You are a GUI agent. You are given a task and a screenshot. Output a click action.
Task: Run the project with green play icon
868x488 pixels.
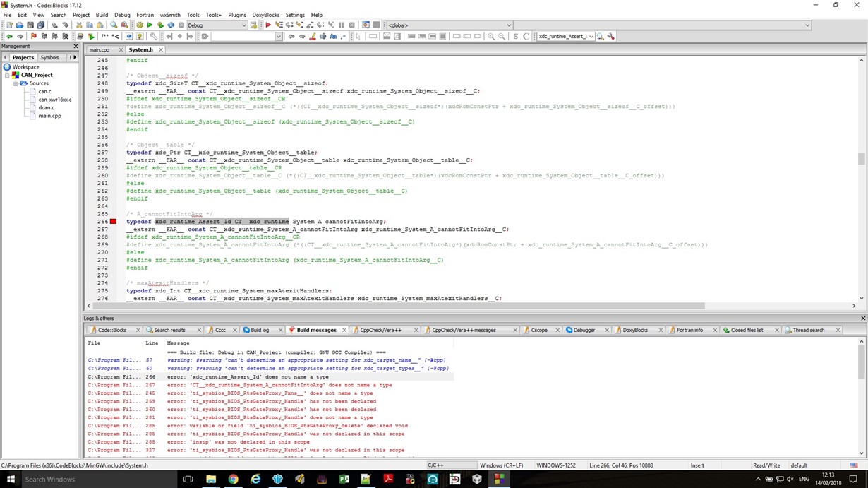(150, 25)
